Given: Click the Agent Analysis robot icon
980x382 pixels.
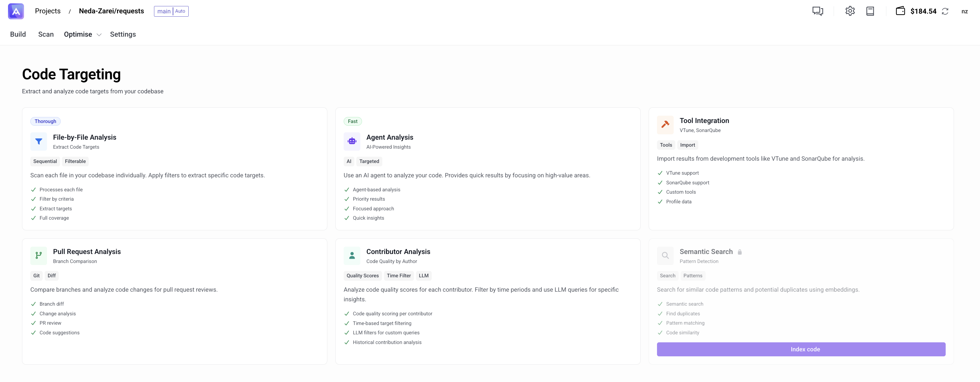Looking at the screenshot, I should [x=352, y=142].
